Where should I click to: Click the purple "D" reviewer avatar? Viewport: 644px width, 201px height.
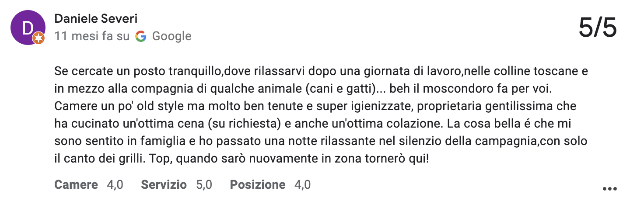28,28
